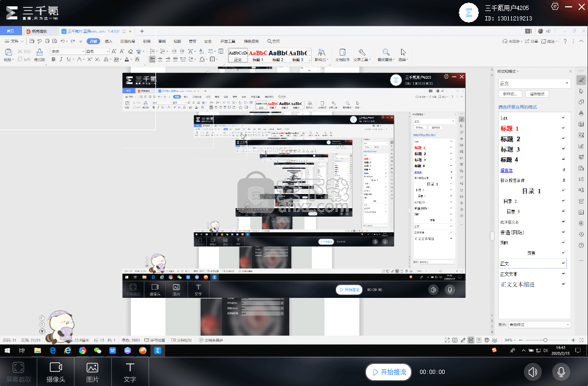Click the zoom slider handle in status bar

pyautogui.click(x=545, y=340)
